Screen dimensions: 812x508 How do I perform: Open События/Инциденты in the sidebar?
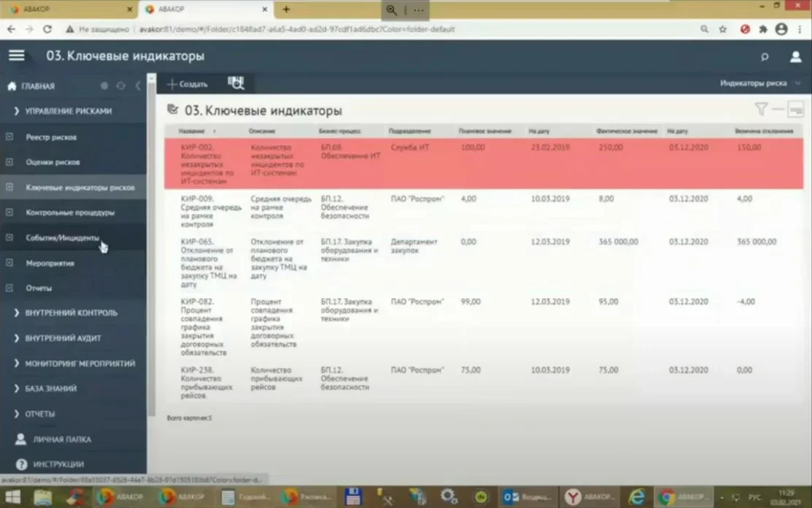(62, 238)
